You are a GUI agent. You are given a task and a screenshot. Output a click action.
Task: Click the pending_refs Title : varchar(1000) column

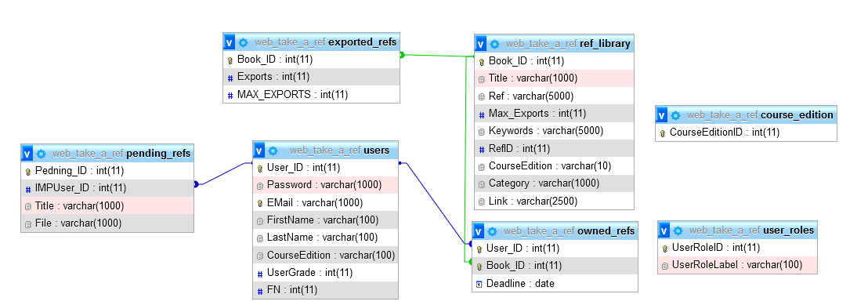pyautogui.click(x=107, y=206)
